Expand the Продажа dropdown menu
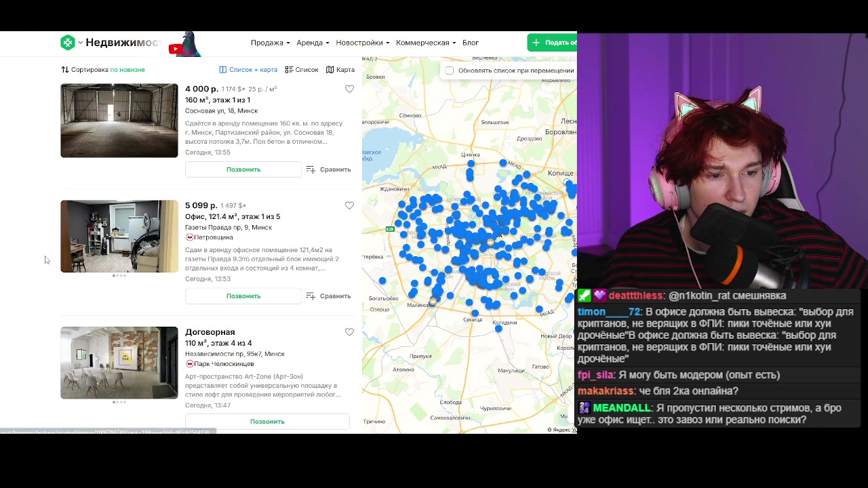 [x=270, y=43]
